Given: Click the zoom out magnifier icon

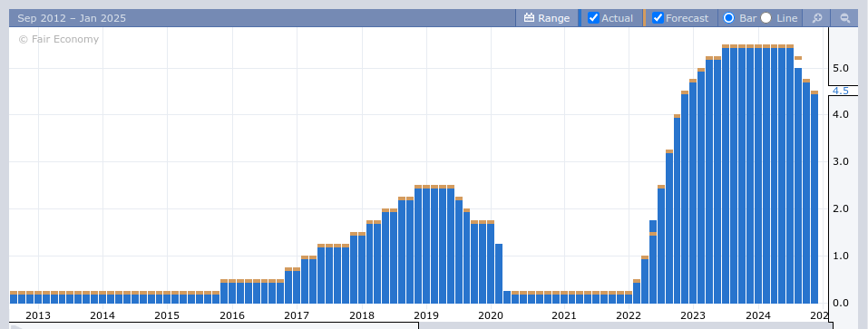Looking at the screenshot, I should click(x=844, y=18).
